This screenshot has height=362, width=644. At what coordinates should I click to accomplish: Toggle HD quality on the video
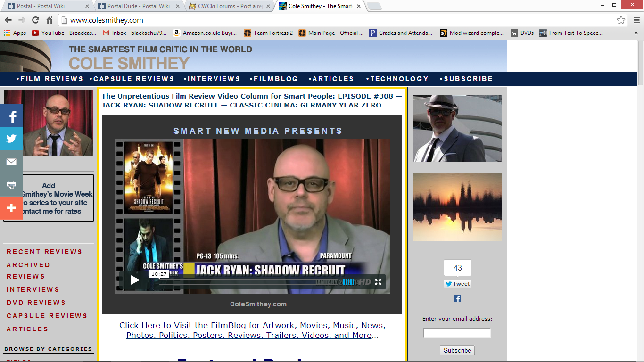click(365, 282)
